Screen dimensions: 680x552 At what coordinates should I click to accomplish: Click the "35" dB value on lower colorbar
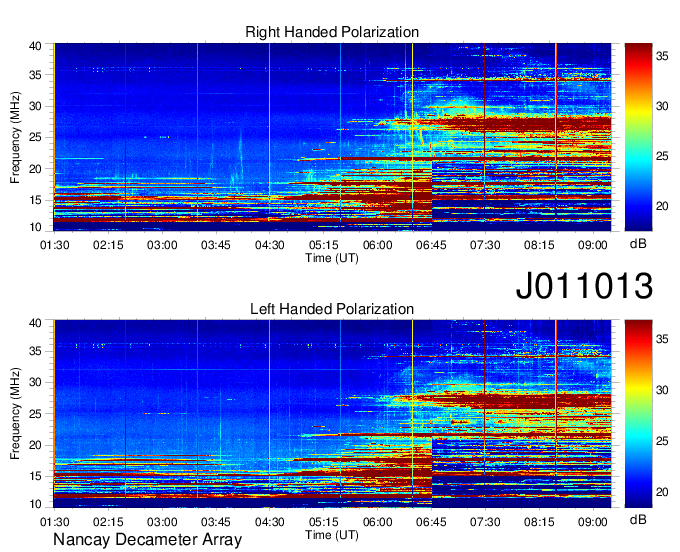[x=662, y=339]
